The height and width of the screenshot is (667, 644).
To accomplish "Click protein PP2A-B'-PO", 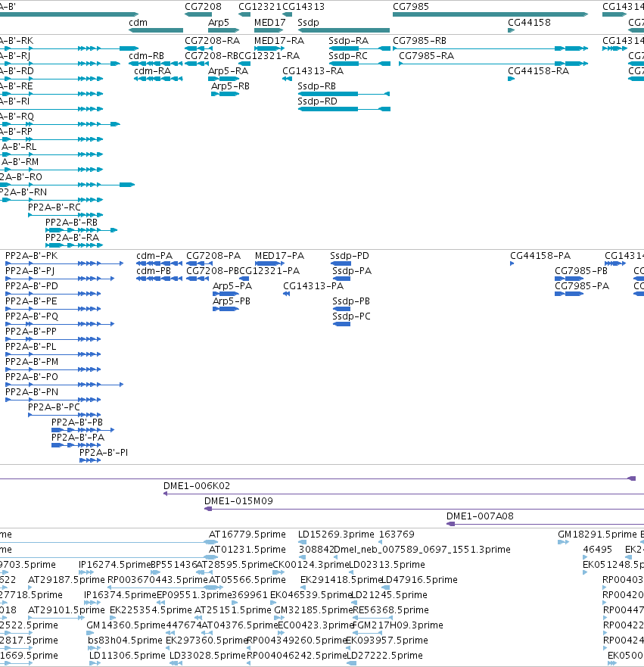I will point(64,385).
